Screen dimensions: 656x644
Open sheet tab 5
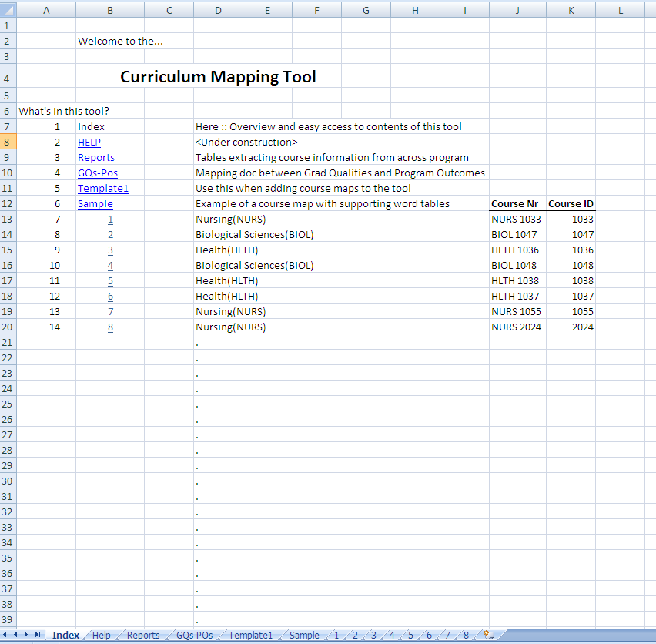pos(410,636)
